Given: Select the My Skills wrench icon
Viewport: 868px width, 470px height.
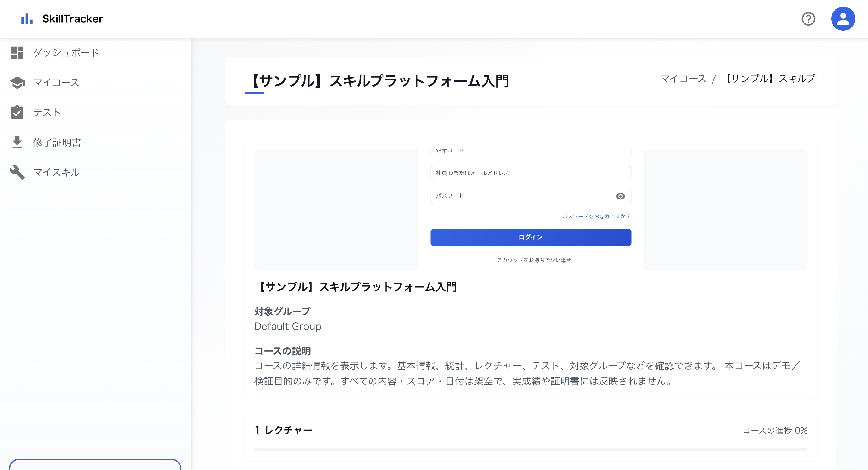Looking at the screenshot, I should tap(17, 172).
